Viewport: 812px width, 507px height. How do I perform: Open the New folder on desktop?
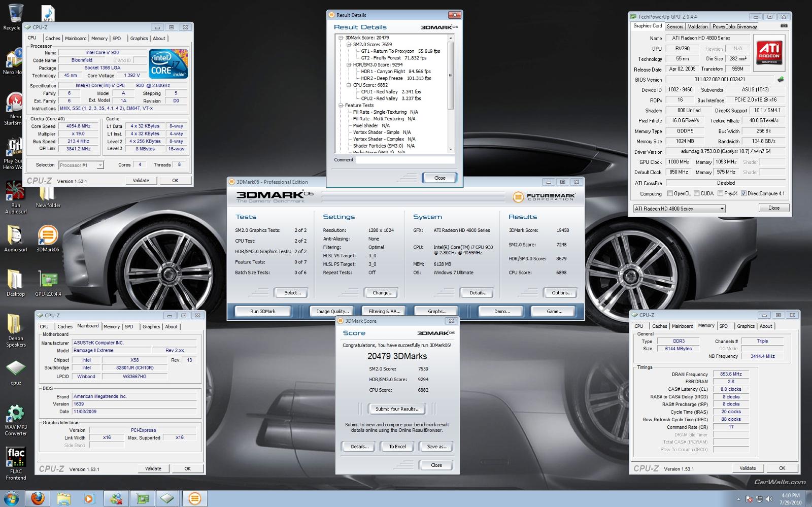coord(48,197)
